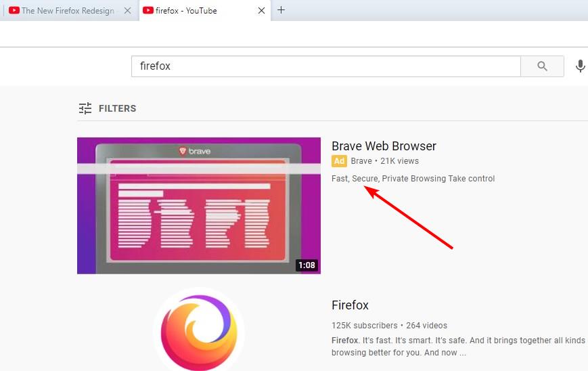Open the Firefox channel title

[350, 305]
